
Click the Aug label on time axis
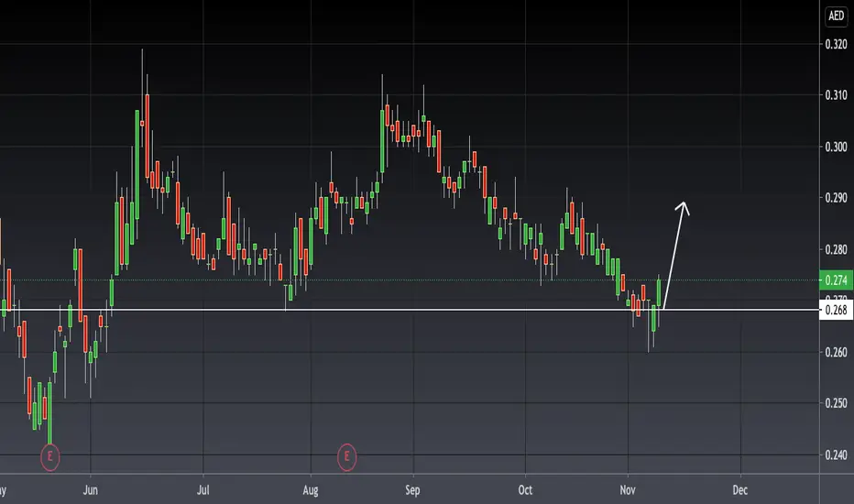[311, 490]
